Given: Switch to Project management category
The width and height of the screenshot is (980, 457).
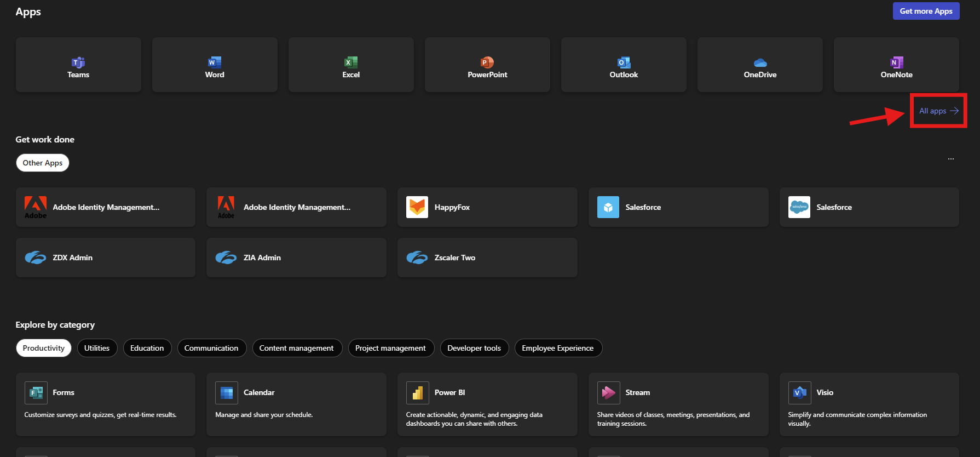Looking at the screenshot, I should [391, 348].
